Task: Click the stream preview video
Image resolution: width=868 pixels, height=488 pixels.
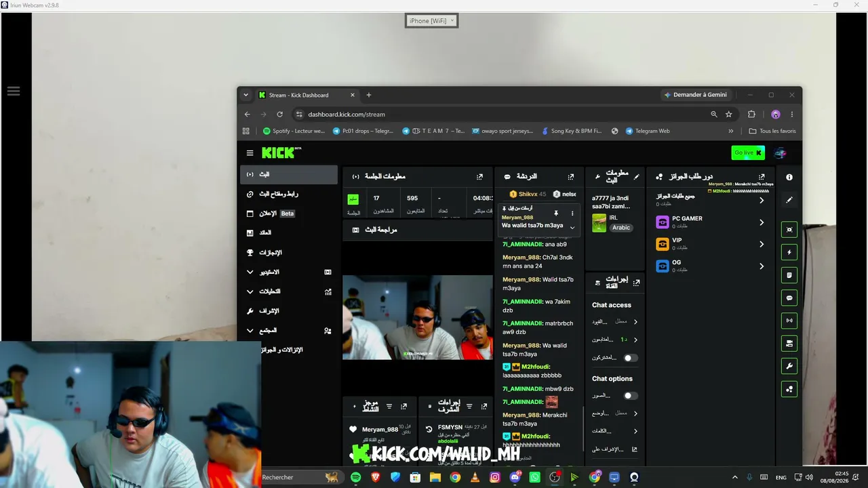Action: click(x=418, y=317)
